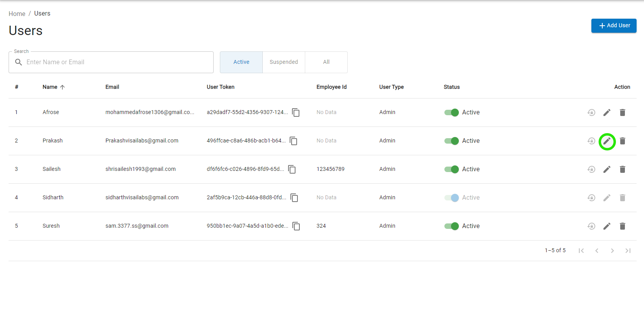
Task: Delete Suresh using trash icon
Action: click(623, 226)
